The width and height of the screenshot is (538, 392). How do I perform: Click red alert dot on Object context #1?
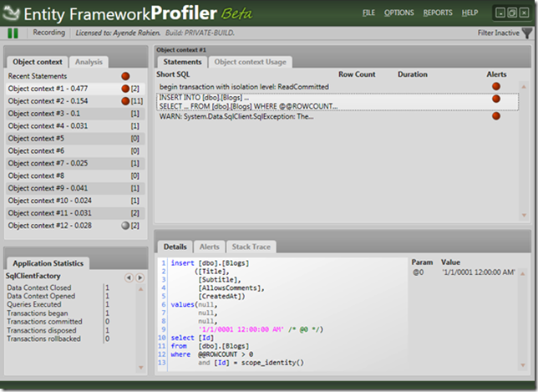(125, 89)
